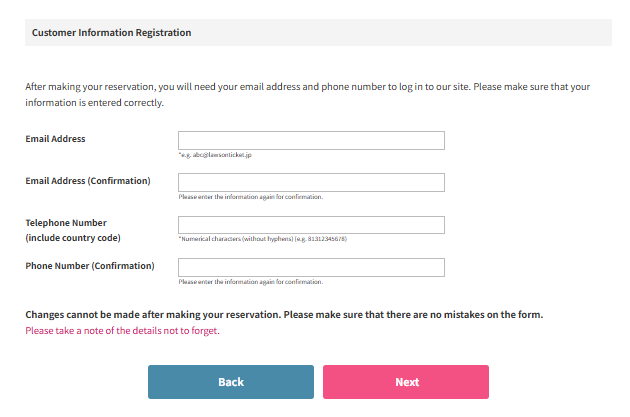Click the hint below the phone confirmation field

(250, 282)
